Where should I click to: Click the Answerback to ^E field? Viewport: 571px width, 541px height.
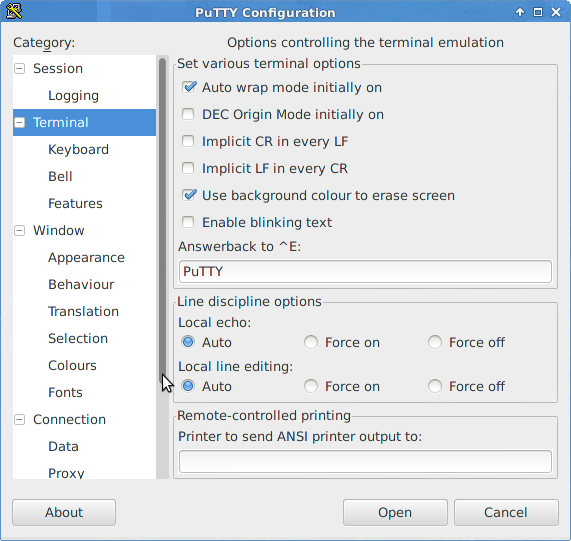(x=365, y=271)
